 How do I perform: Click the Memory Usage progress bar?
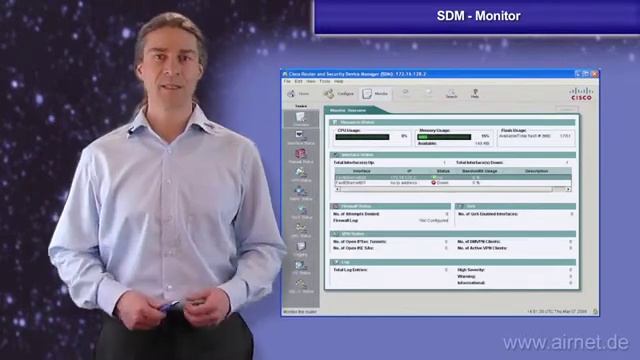(x=444, y=137)
